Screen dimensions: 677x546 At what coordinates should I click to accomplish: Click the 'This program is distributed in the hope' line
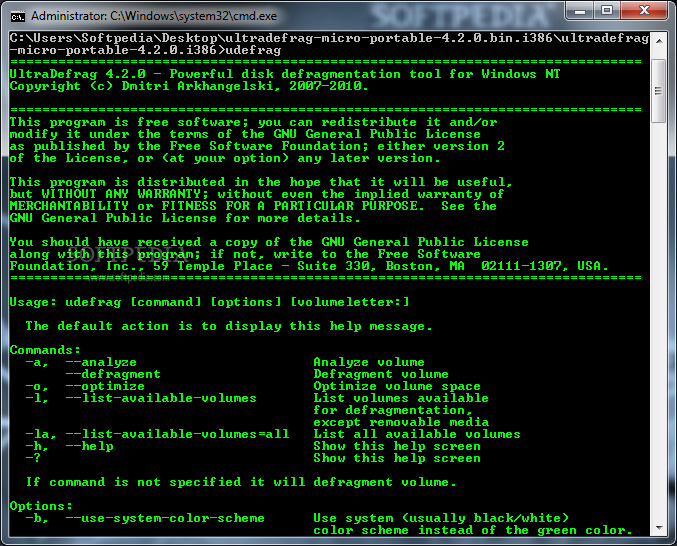pos(261,182)
